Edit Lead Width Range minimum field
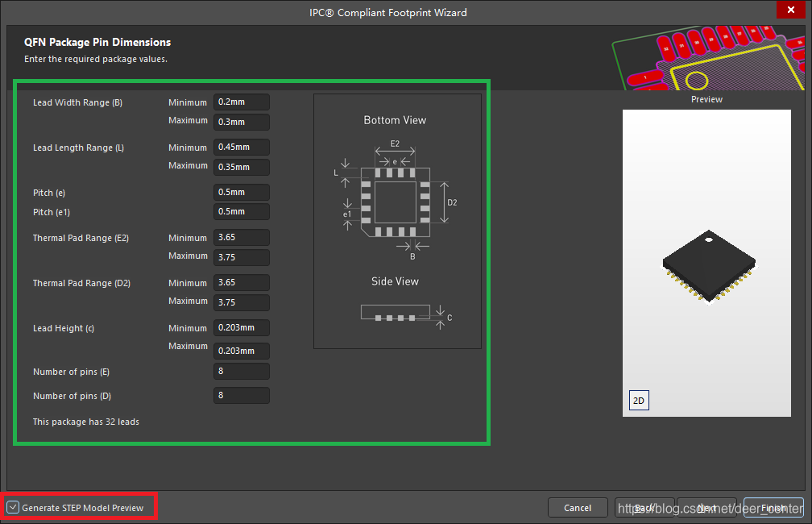This screenshot has height=524, width=812. (x=242, y=102)
